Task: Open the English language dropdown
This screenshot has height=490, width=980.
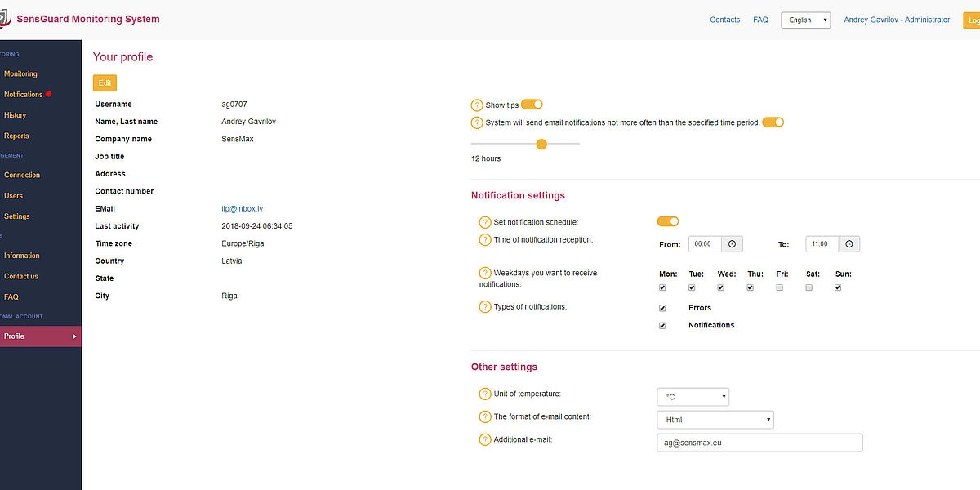Action: click(x=805, y=20)
